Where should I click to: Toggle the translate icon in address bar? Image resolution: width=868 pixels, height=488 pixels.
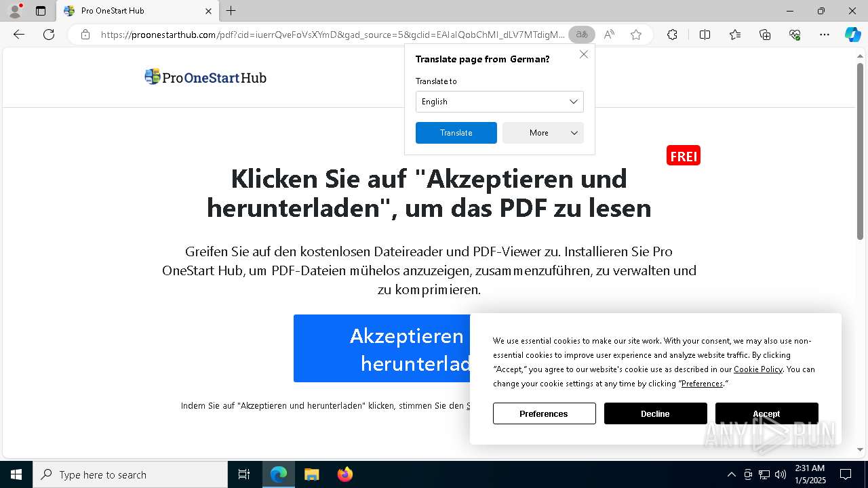point(582,35)
